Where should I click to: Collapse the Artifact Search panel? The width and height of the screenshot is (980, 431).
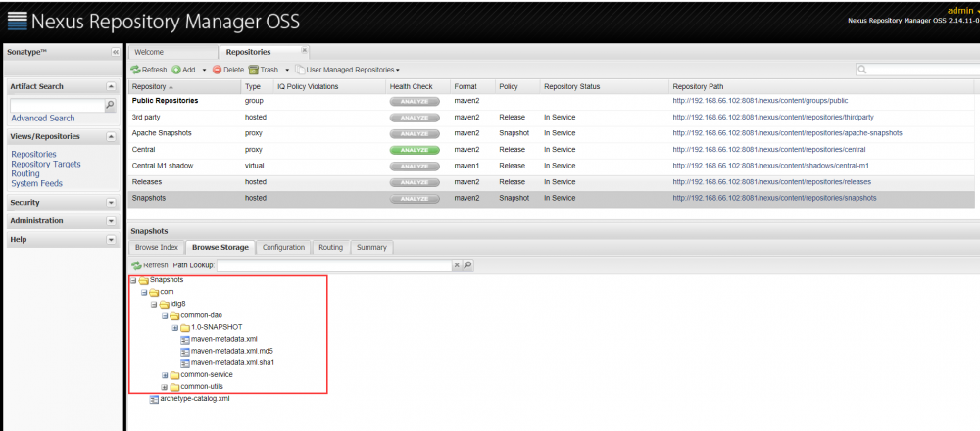(111, 86)
